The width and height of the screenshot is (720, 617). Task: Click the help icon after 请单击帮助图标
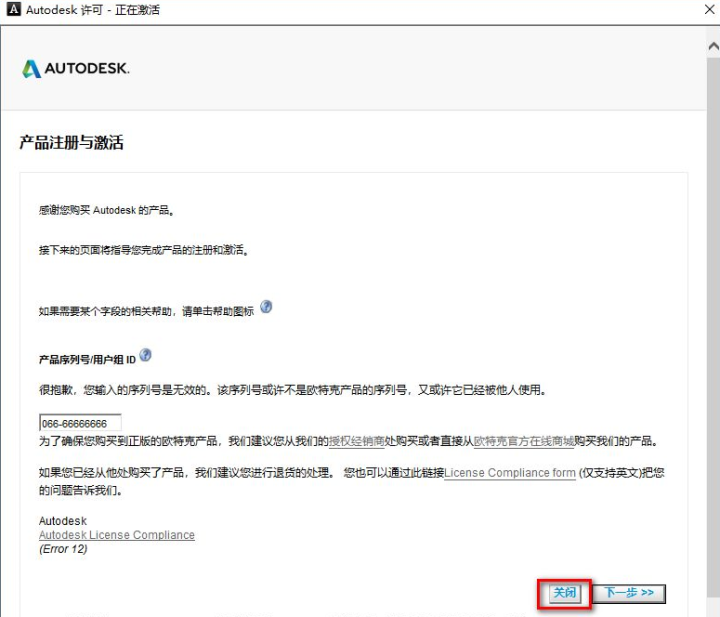point(266,307)
